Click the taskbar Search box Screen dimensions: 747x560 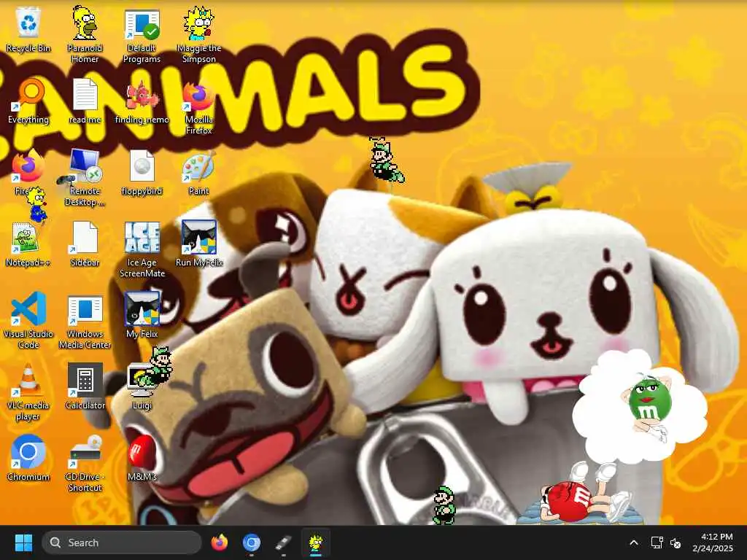tap(122, 542)
